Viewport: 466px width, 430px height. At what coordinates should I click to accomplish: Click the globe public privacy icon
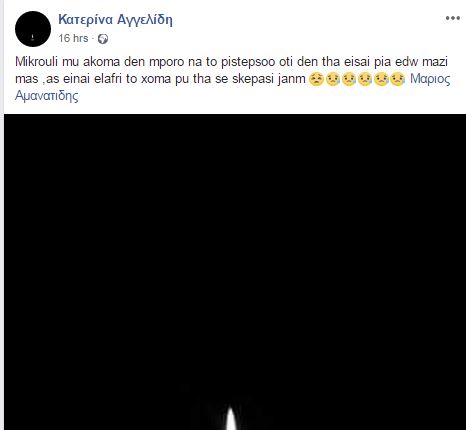pos(103,39)
